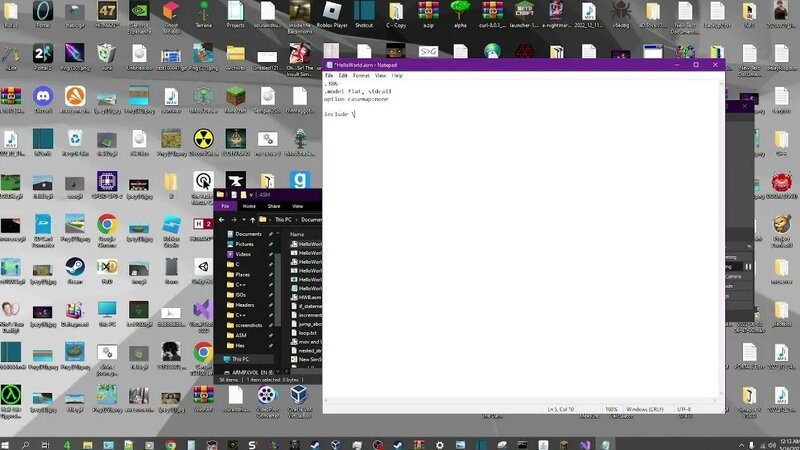The width and height of the screenshot is (800, 450).
Task: Open Notepad Help menu
Action: click(x=397, y=76)
